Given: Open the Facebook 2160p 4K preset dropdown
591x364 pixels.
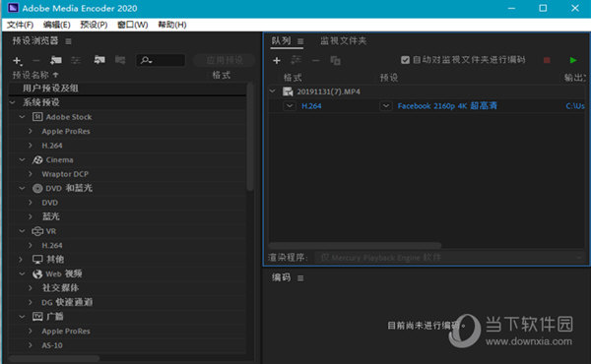Looking at the screenshot, I should (386, 106).
